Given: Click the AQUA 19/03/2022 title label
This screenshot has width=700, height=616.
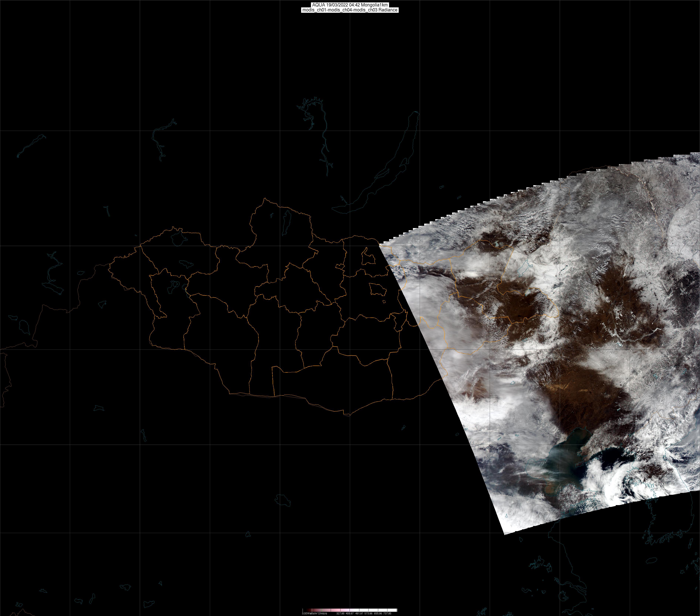Looking at the screenshot, I should 350,5.
